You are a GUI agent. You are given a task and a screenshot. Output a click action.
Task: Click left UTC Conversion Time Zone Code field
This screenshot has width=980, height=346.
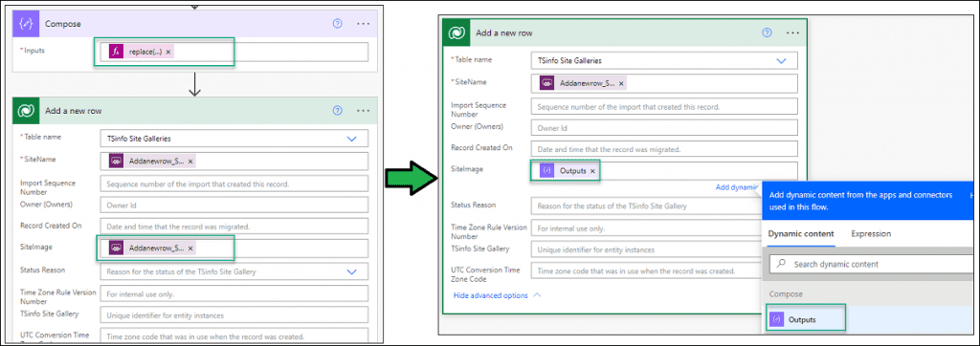(234, 336)
